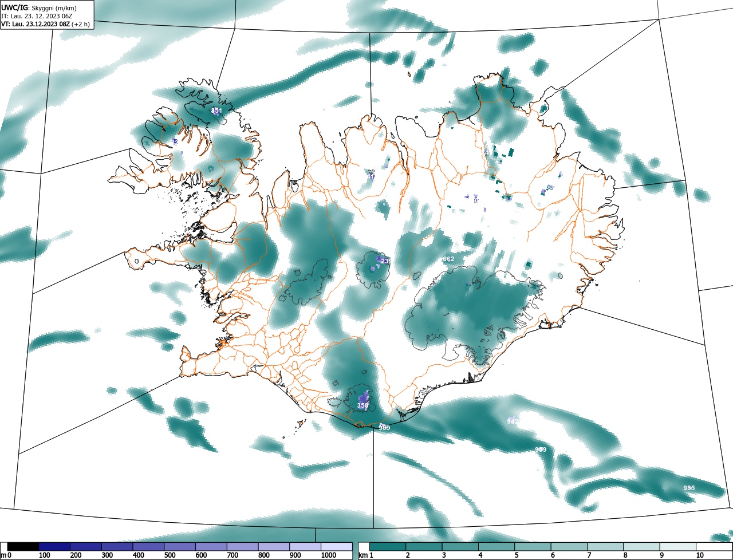Select the 6–7 km legend swatch

tap(569, 547)
